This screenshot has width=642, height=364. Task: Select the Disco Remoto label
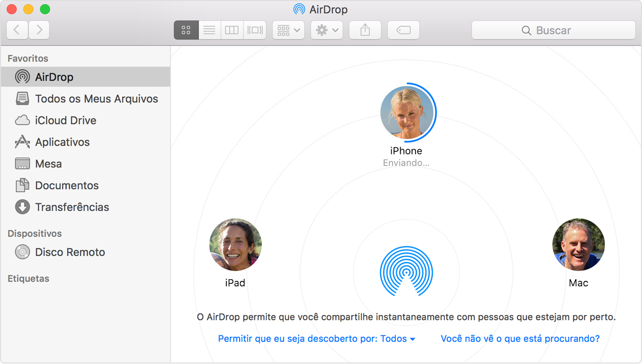coord(70,252)
